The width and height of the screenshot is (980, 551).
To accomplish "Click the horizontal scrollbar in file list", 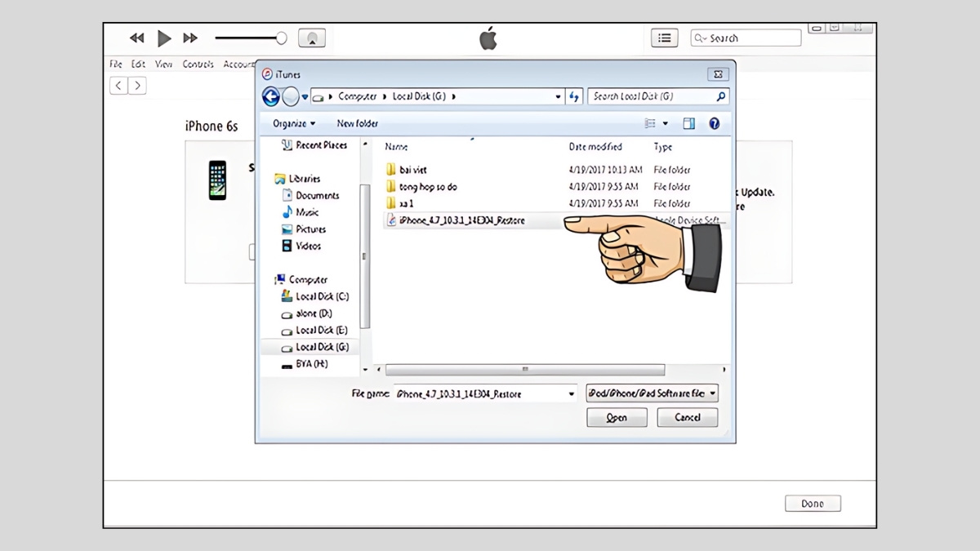I will (525, 370).
